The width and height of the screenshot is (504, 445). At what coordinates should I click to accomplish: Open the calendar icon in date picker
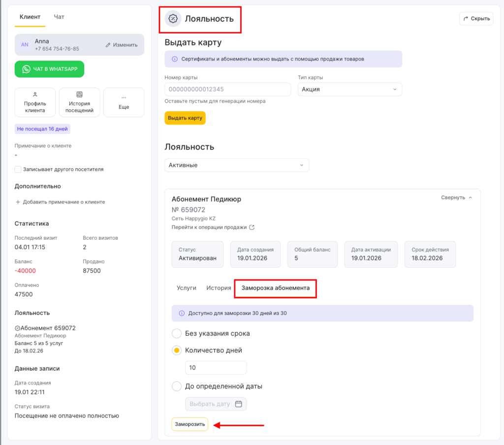[239, 404]
